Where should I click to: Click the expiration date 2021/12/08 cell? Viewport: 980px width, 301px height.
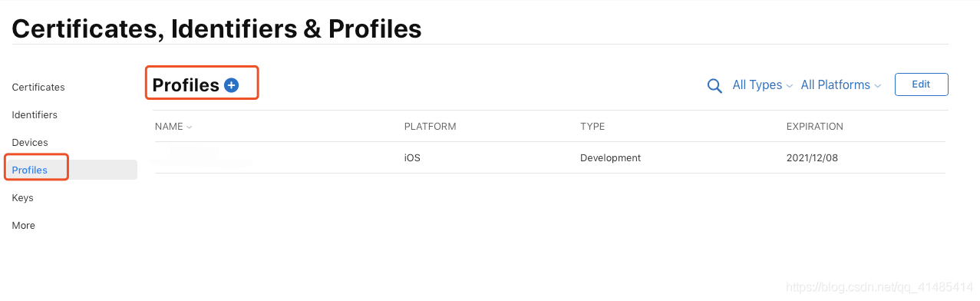tap(813, 158)
